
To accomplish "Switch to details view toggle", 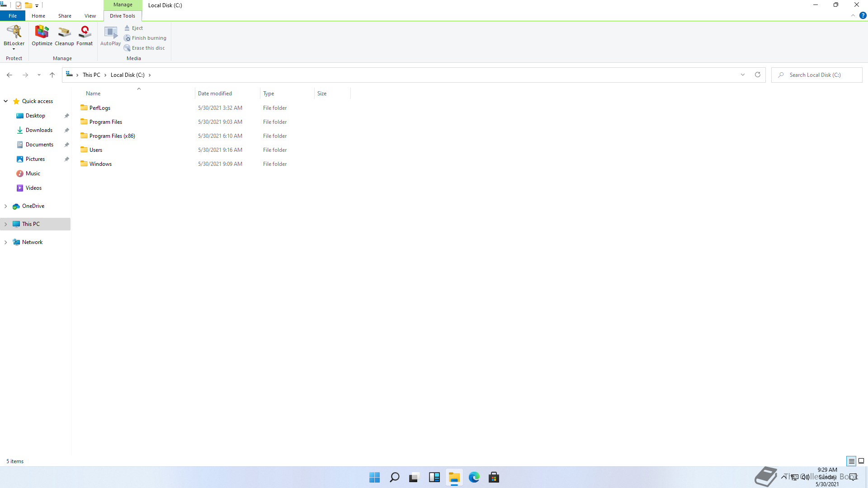I will tap(851, 461).
